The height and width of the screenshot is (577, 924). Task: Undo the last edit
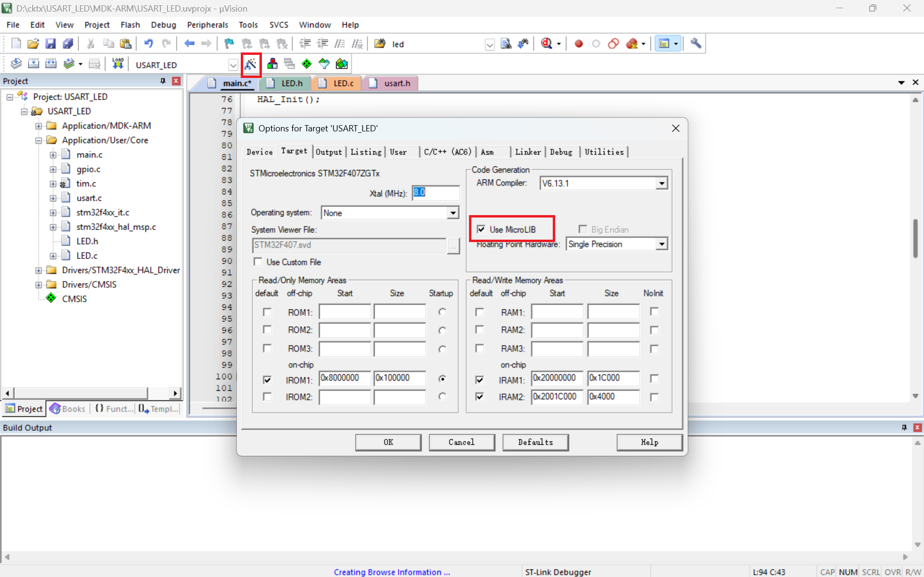148,44
